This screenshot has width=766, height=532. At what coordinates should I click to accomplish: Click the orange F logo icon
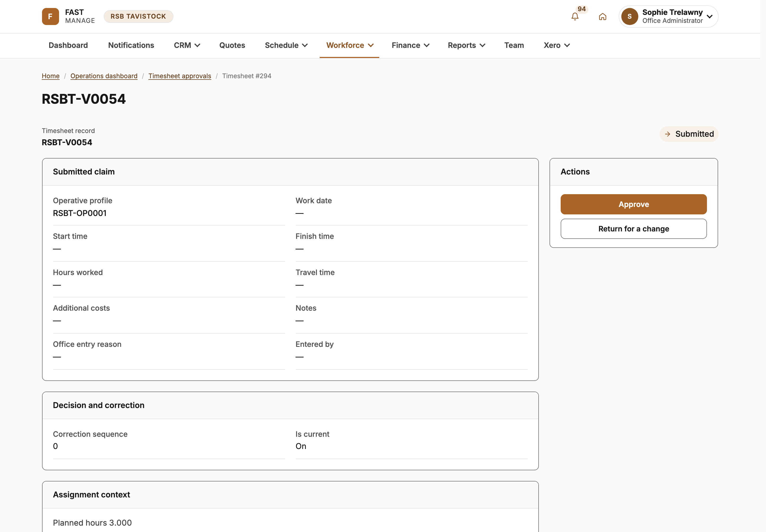point(50,16)
